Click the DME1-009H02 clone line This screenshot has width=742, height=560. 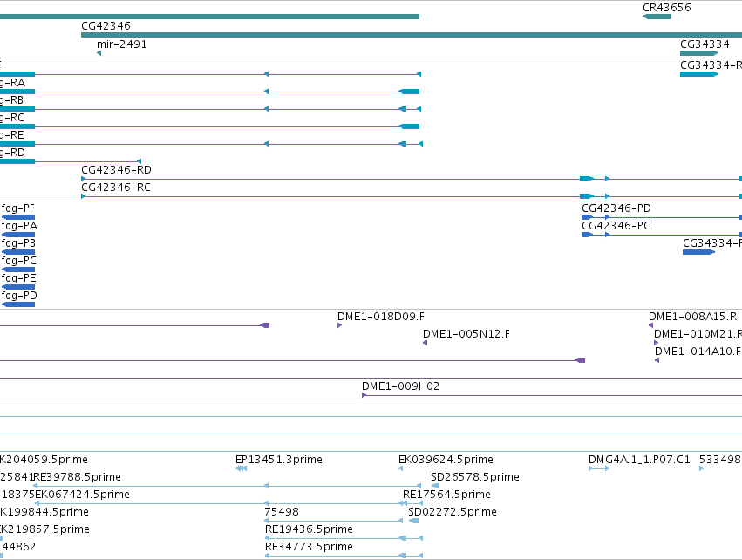click(x=552, y=396)
